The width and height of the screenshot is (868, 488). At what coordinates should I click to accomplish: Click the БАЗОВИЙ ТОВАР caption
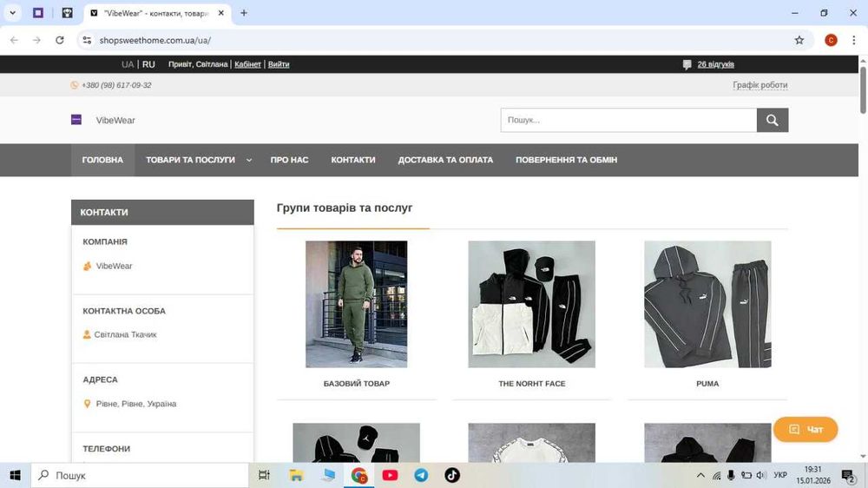[x=357, y=383]
